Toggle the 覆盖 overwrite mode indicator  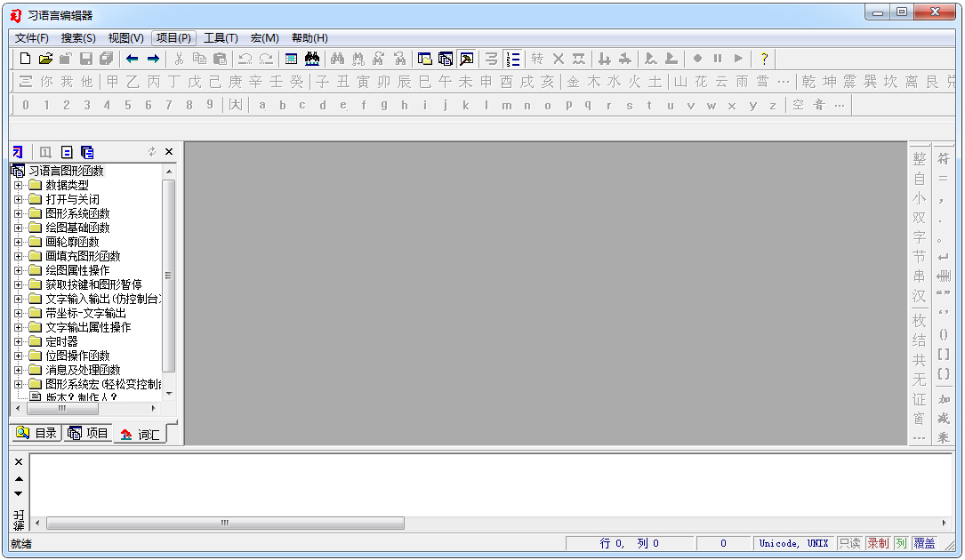924,543
